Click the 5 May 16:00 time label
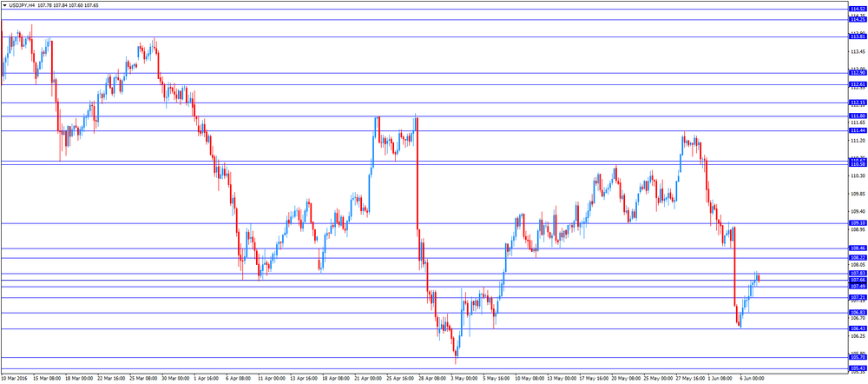868x384 pixels. point(496,378)
